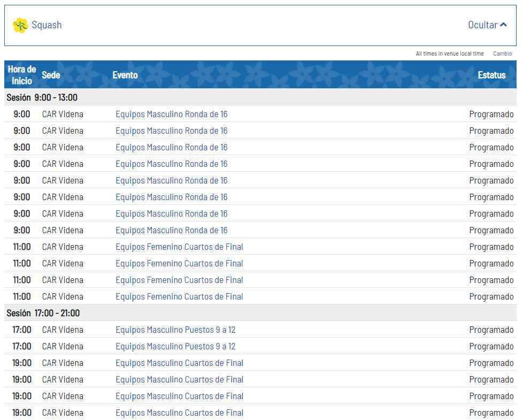Viewport: 523px width, 420px height.
Task: Open the last Equipos Femenino Cuartos de Final
Action: click(179, 296)
